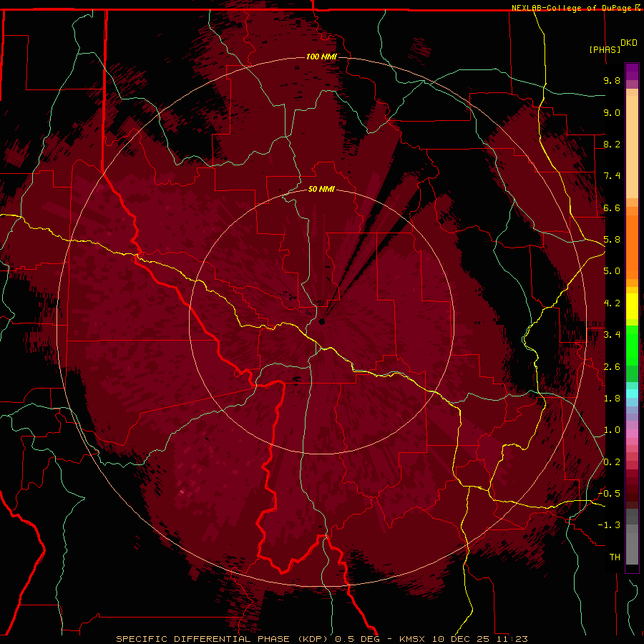Click the black radar site dot at center

(321, 321)
